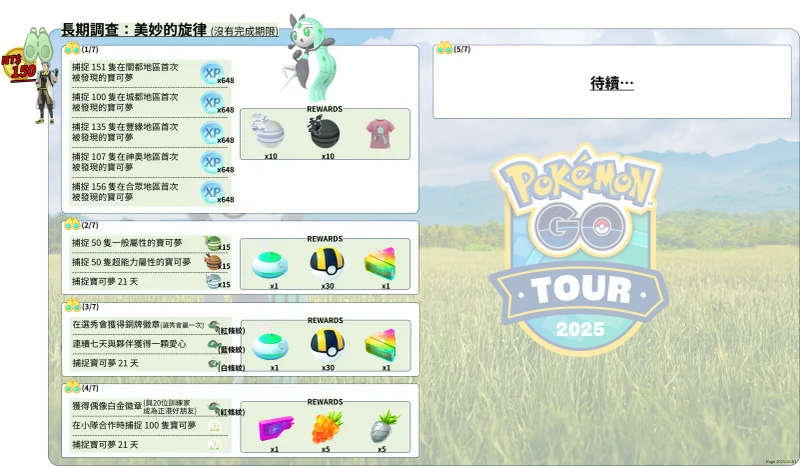Click the Pokémon GO Tour 2025 logo
Viewport: 800px width, 467px height.
point(581,250)
